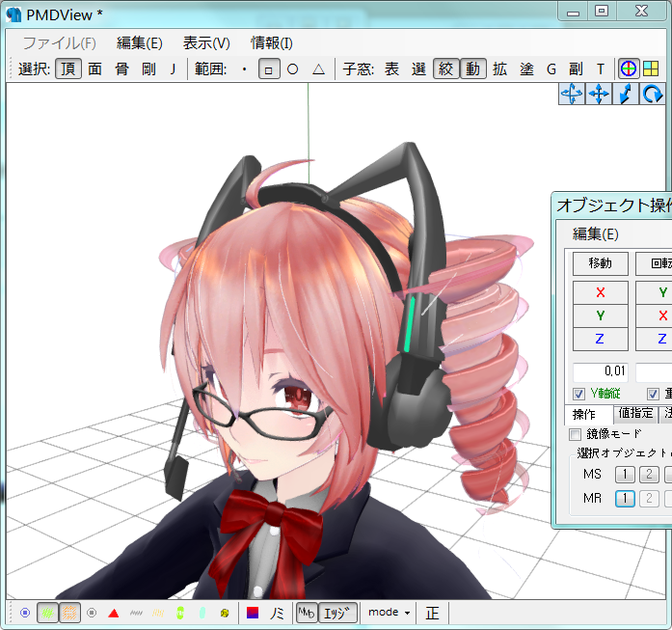
Task: Click the four-way pan move icon
Action: 599,94
